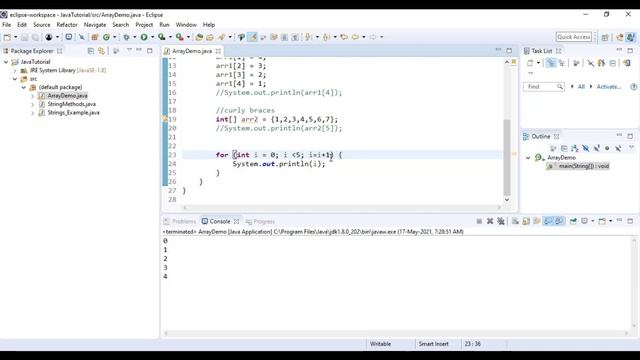Open the Refactor menu
This screenshot has width=640, height=360.
click(67, 25)
